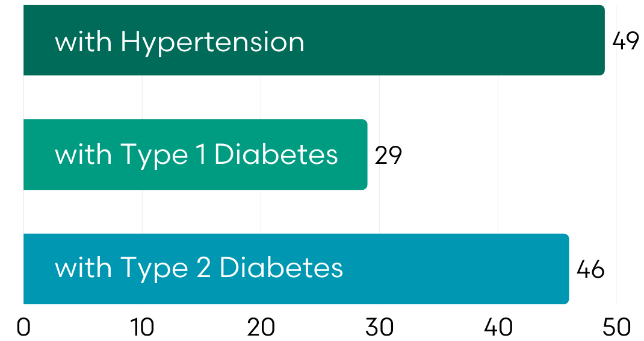Click the 'with Type 2 Diabetes' text
The height and width of the screenshot is (341, 644).
pos(199,268)
